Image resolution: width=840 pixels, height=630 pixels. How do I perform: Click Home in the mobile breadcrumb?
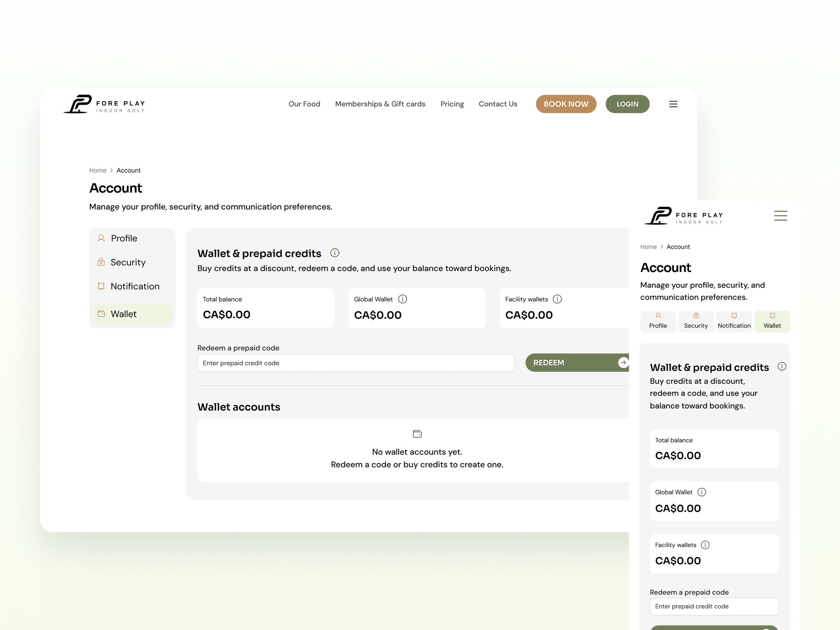tap(648, 247)
